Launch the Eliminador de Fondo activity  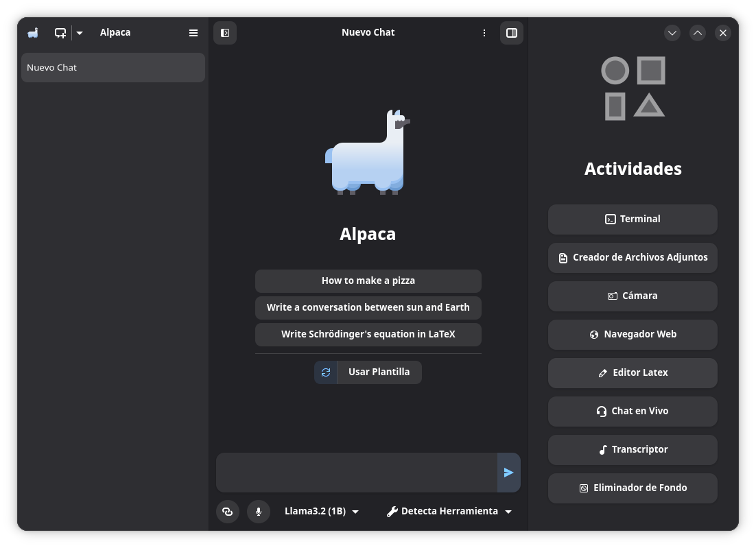(x=633, y=488)
